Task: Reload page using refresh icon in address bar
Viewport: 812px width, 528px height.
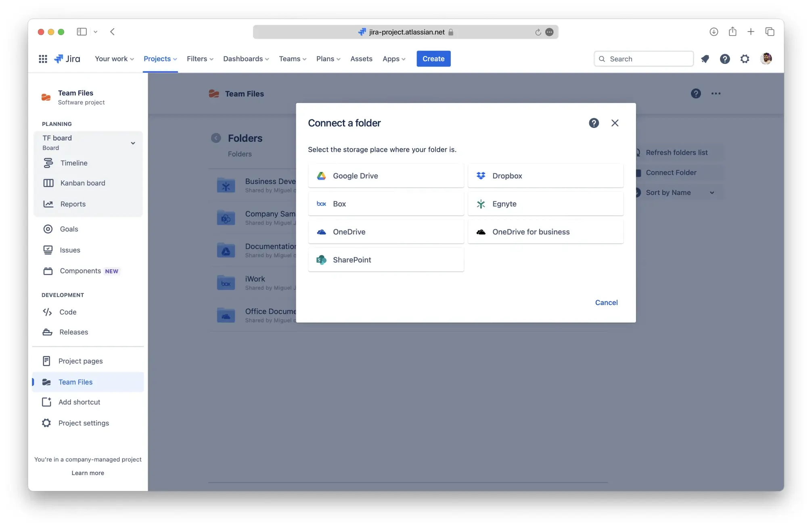Action: tap(538, 32)
